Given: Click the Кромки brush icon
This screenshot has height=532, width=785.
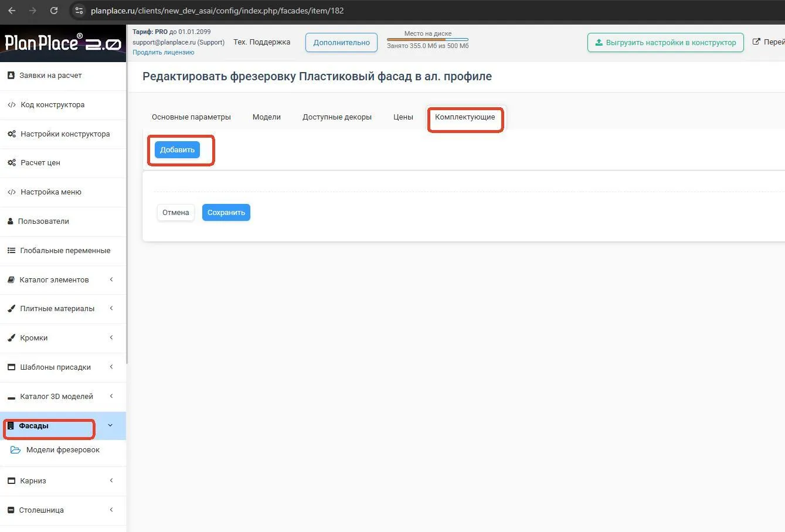Looking at the screenshot, I should (x=11, y=338).
